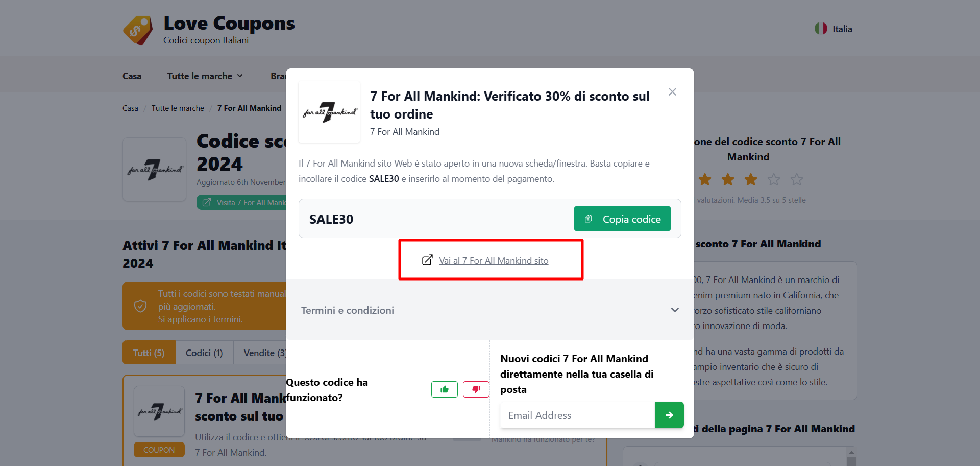Click the Email Address input field
The width and height of the screenshot is (980, 466).
click(577, 415)
